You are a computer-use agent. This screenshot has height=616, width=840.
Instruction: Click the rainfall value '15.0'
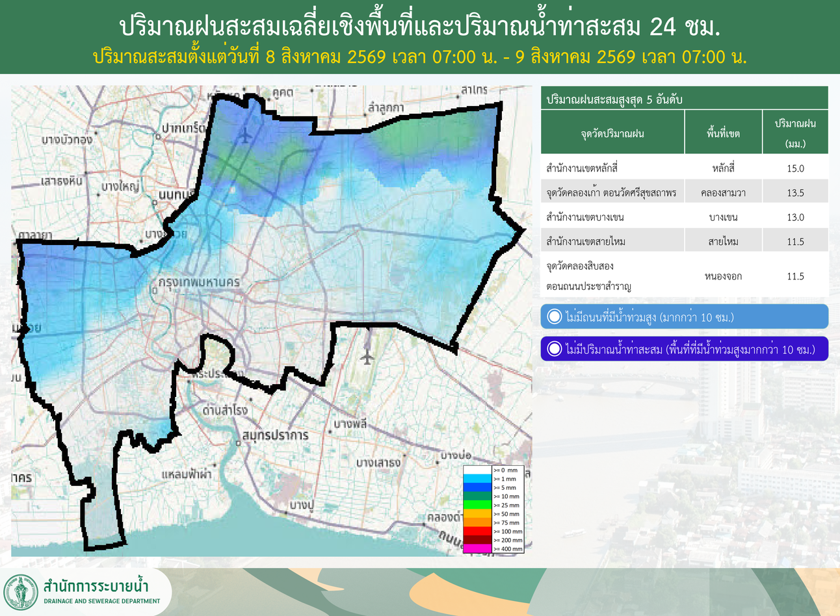795,168
